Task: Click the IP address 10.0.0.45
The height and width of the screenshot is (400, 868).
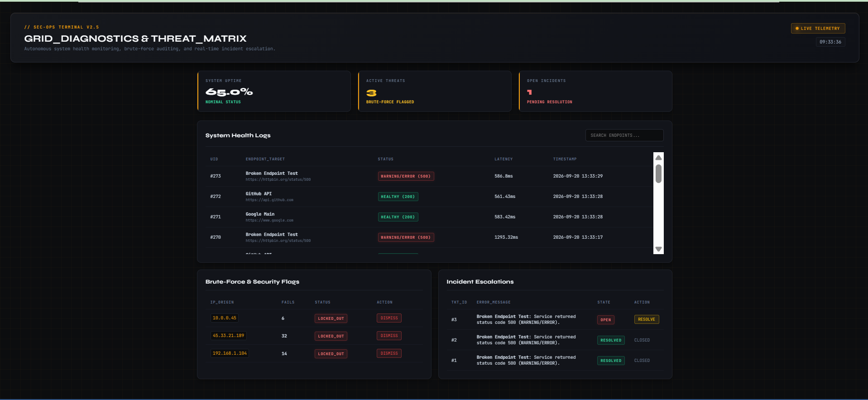Action: [x=225, y=318]
